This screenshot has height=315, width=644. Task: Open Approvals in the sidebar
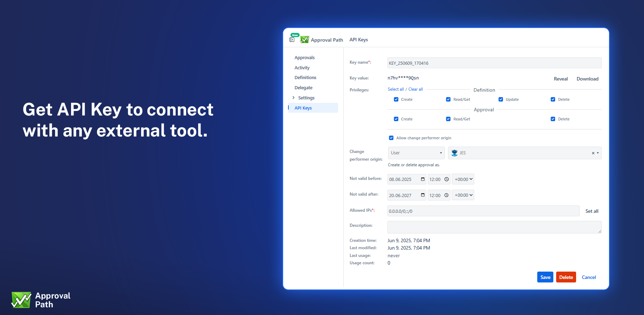pos(304,58)
